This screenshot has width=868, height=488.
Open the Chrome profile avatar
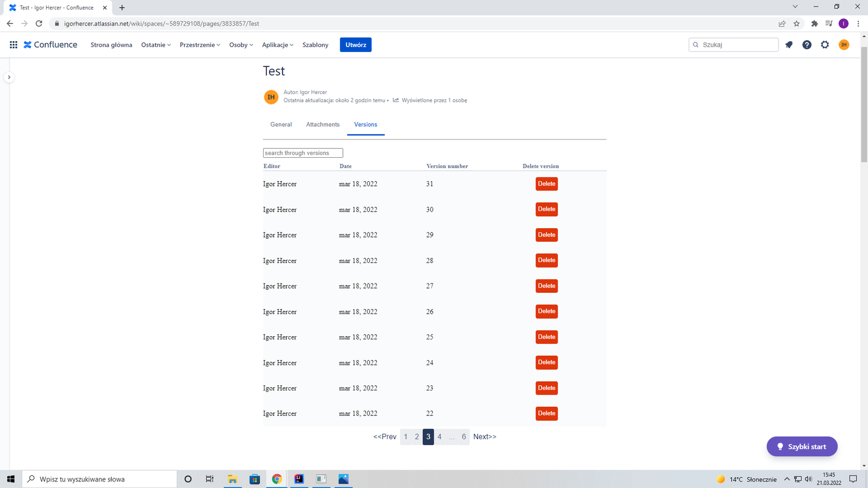(843, 23)
